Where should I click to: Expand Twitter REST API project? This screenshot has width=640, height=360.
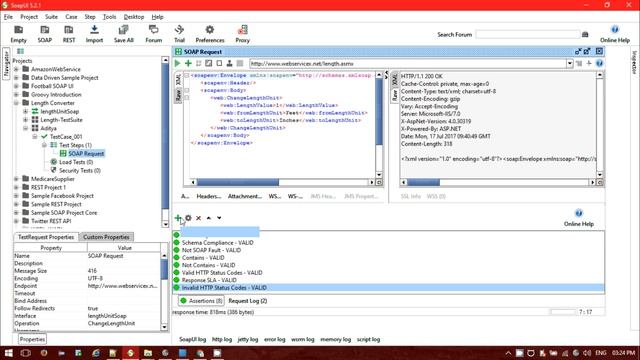click(16, 221)
